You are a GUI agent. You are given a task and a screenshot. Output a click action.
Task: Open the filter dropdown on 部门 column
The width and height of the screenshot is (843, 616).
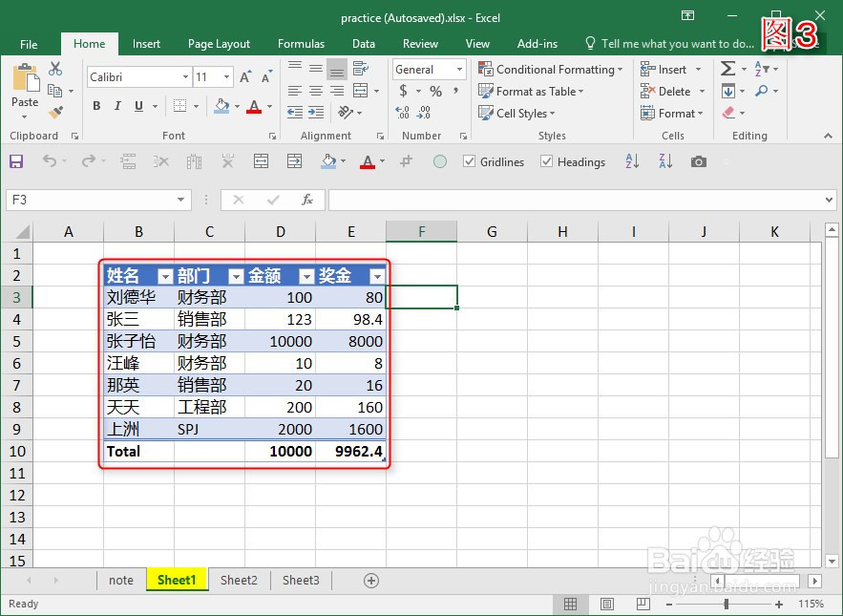(x=236, y=276)
